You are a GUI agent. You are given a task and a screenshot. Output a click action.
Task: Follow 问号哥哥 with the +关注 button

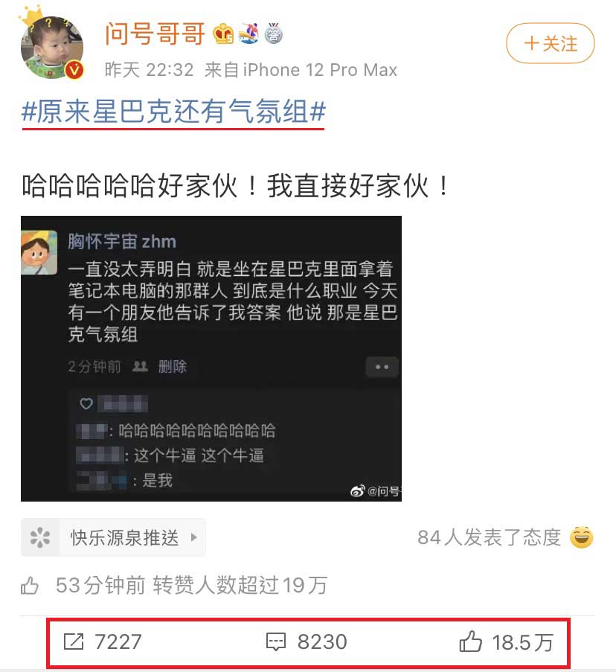551,43
